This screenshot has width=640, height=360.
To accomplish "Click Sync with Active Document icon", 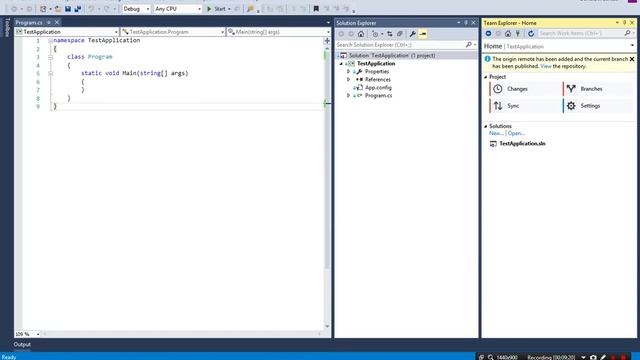I will pos(390,34).
